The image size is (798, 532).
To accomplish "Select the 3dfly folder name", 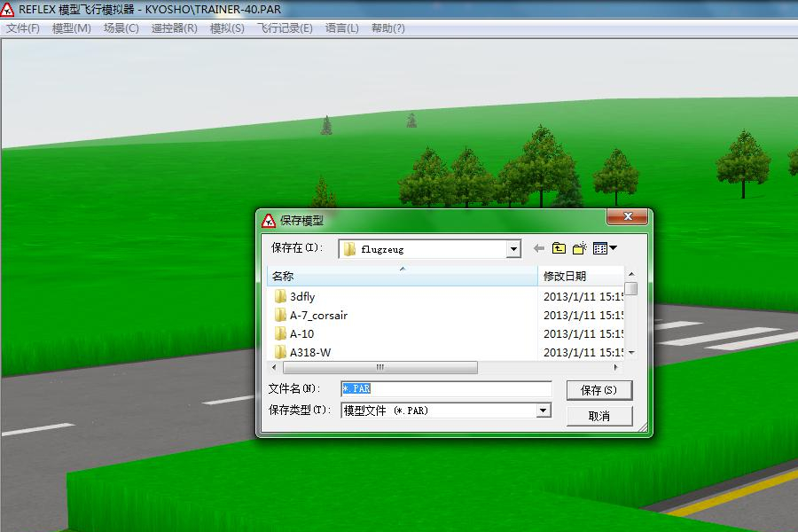I will tap(302, 297).
